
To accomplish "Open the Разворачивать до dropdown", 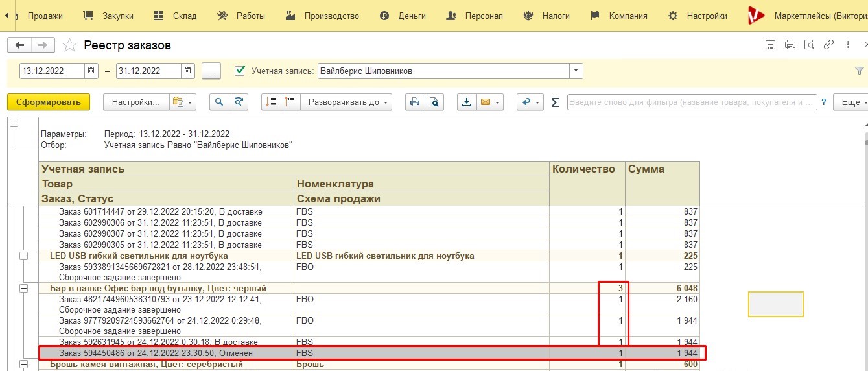I will click(x=347, y=102).
